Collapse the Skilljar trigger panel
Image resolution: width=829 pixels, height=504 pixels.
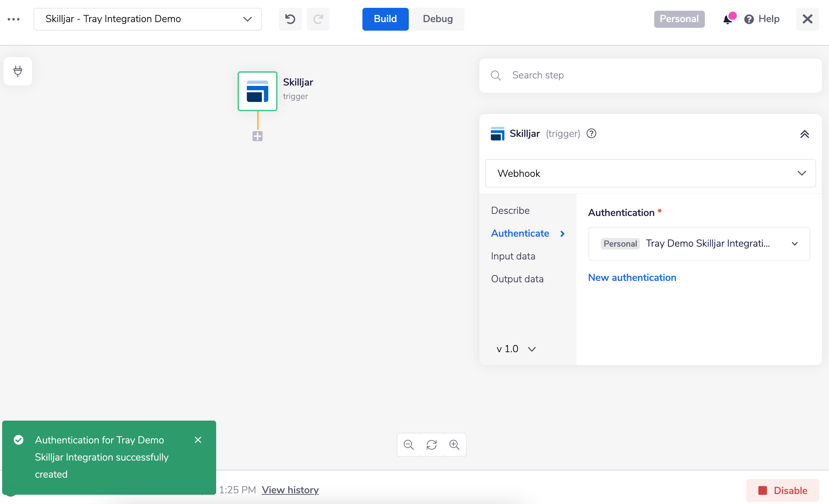click(804, 134)
